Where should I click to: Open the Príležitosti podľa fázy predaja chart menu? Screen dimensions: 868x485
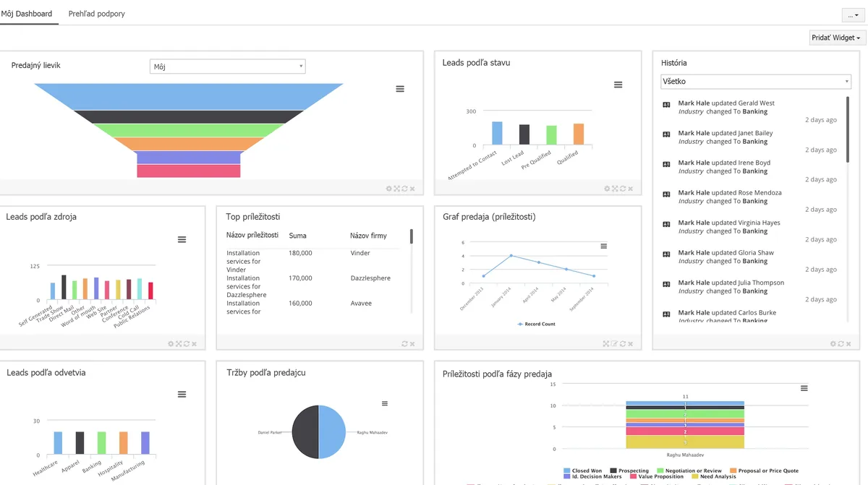[x=804, y=388]
